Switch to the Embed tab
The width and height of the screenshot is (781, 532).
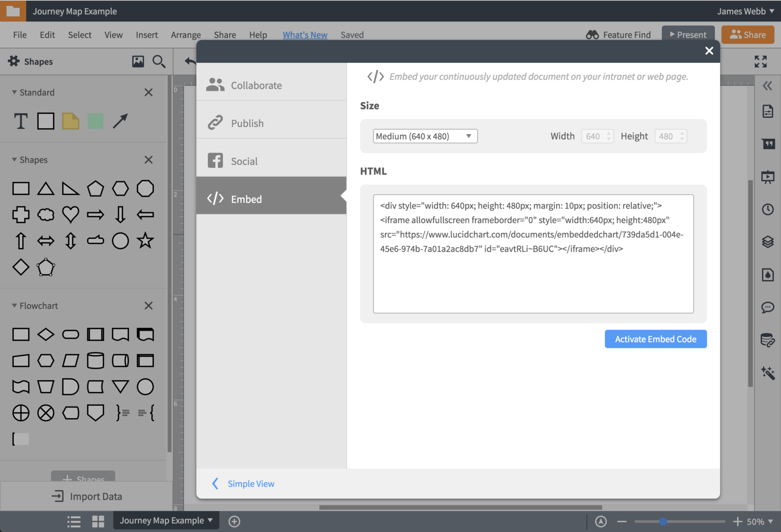(x=246, y=199)
